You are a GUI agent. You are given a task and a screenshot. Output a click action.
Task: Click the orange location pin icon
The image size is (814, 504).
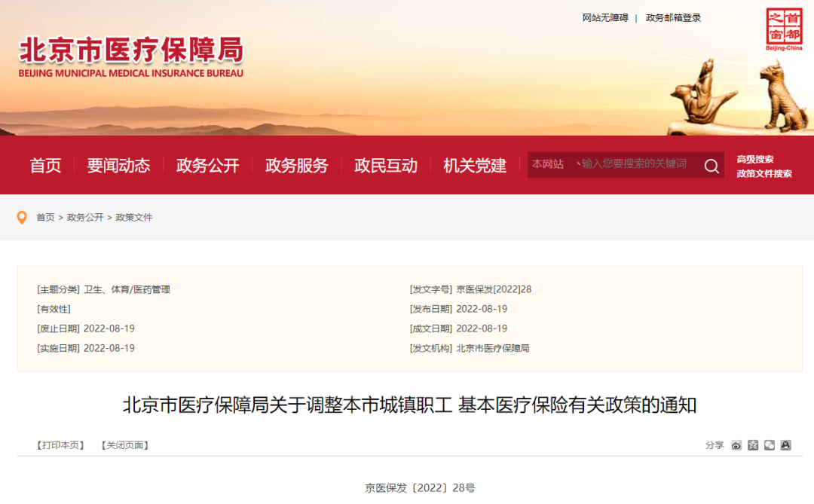tap(22, 218)
